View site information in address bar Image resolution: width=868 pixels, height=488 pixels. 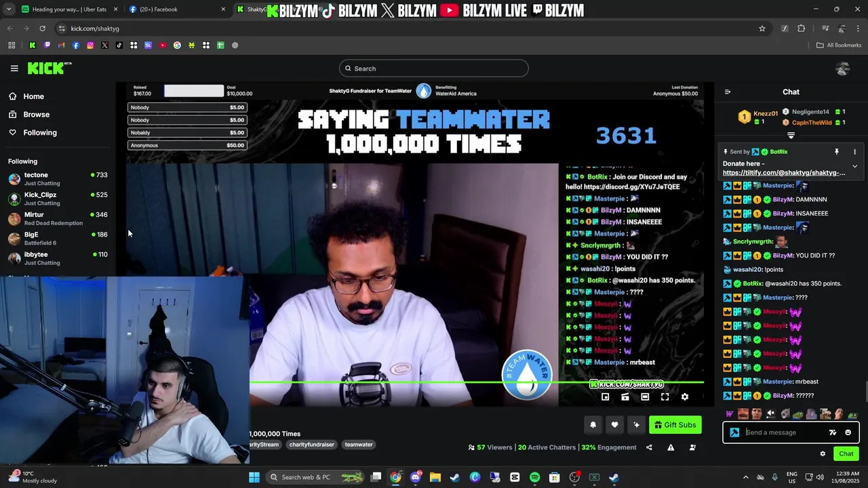[x=61, y=28]
